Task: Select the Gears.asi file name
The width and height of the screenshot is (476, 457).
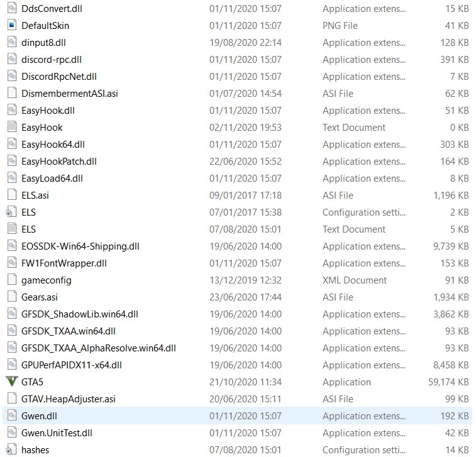Action: pos(40,297)
